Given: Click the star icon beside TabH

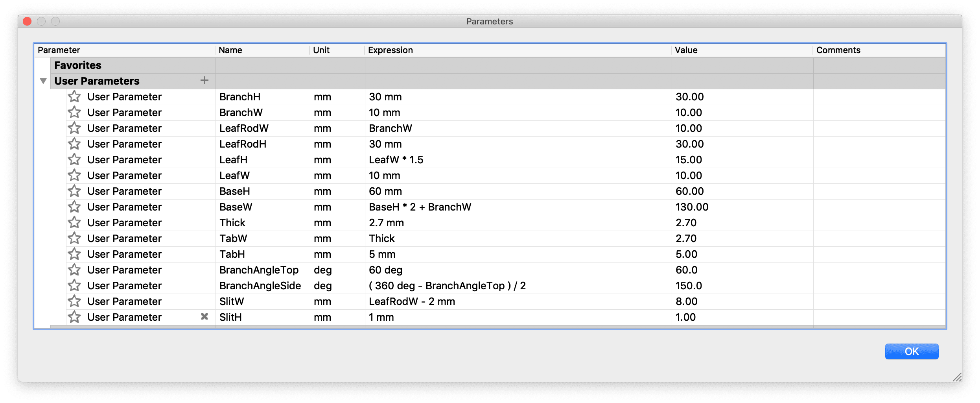Looking at the screenshot, I should (x=74, y=254).
